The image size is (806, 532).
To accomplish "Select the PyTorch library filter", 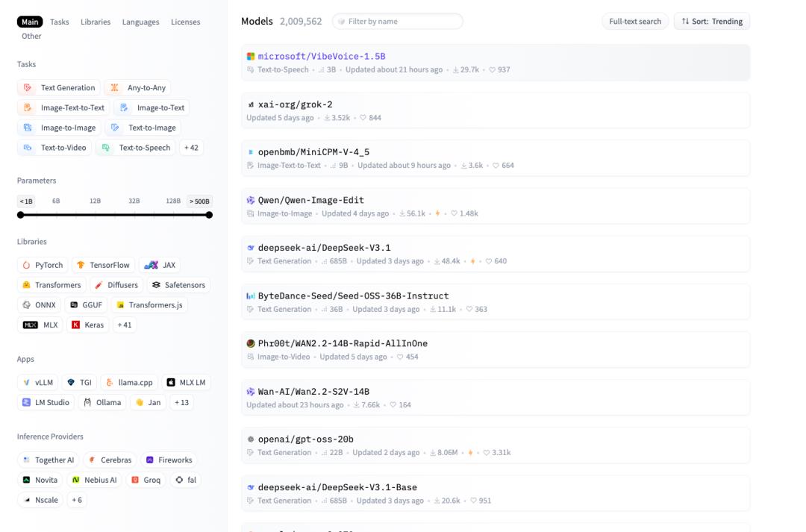I will (x=43, y=265).
